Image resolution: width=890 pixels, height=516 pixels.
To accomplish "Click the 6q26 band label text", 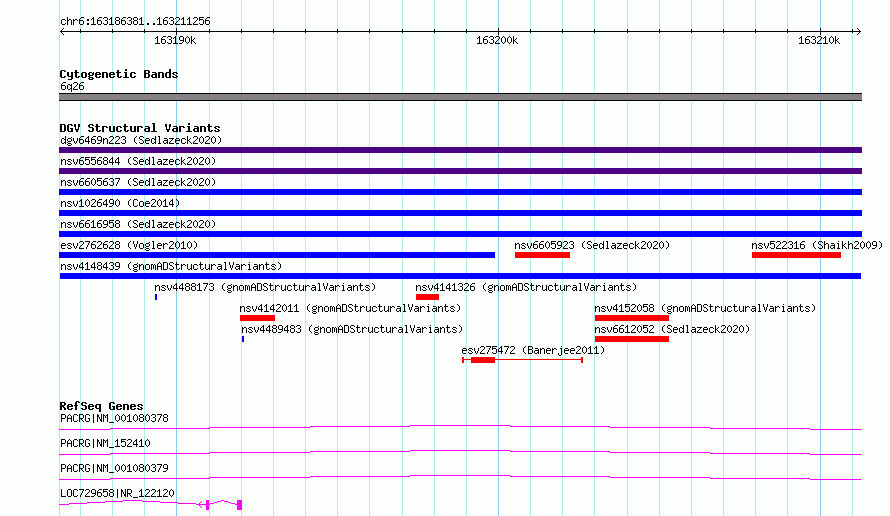I will coord(72,86).
